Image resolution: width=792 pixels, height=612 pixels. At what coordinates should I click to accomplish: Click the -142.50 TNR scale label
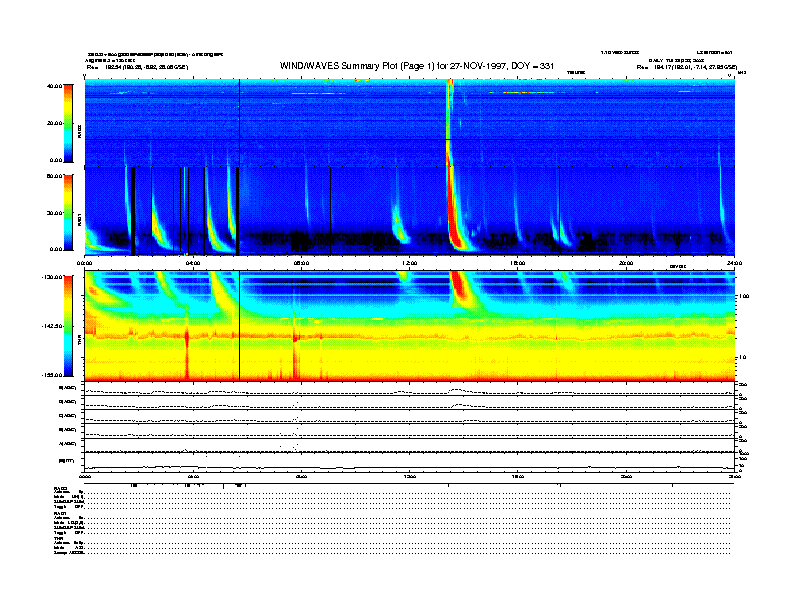pyautogui.click(x=53, y=326)
